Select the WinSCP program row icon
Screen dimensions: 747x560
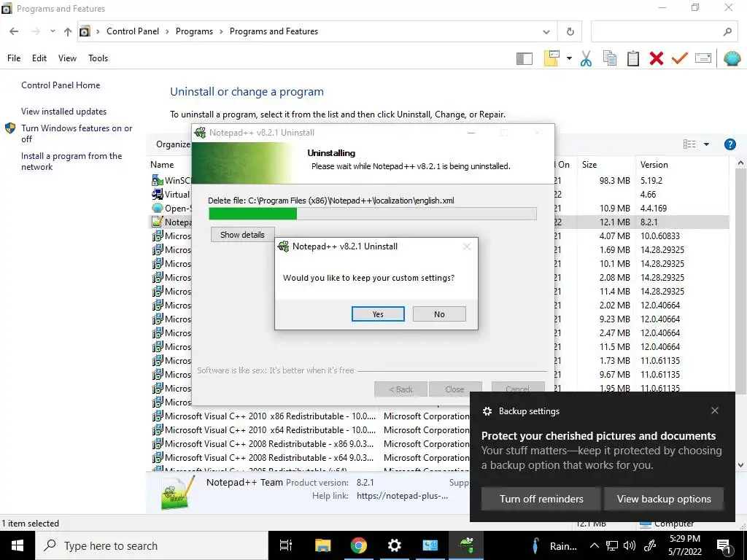tap(158, 181)
